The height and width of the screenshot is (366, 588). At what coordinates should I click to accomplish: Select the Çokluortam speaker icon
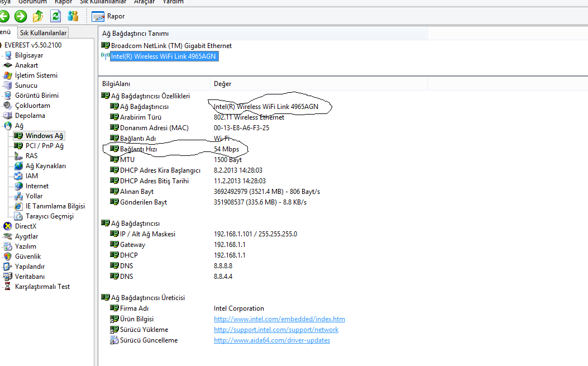click(x=8, y=106)
